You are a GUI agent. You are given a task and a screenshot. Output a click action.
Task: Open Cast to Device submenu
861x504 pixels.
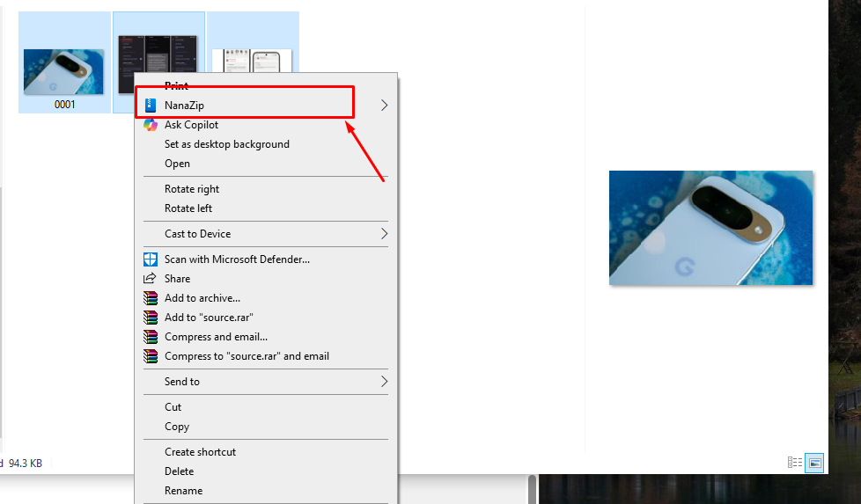pos(266,234)
